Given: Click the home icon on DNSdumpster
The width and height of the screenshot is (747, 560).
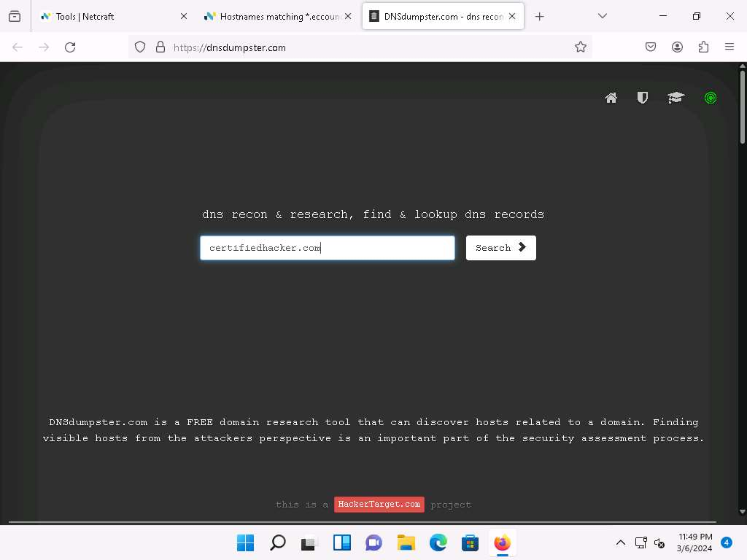Looking at the screenshot, I should [611, 98].
